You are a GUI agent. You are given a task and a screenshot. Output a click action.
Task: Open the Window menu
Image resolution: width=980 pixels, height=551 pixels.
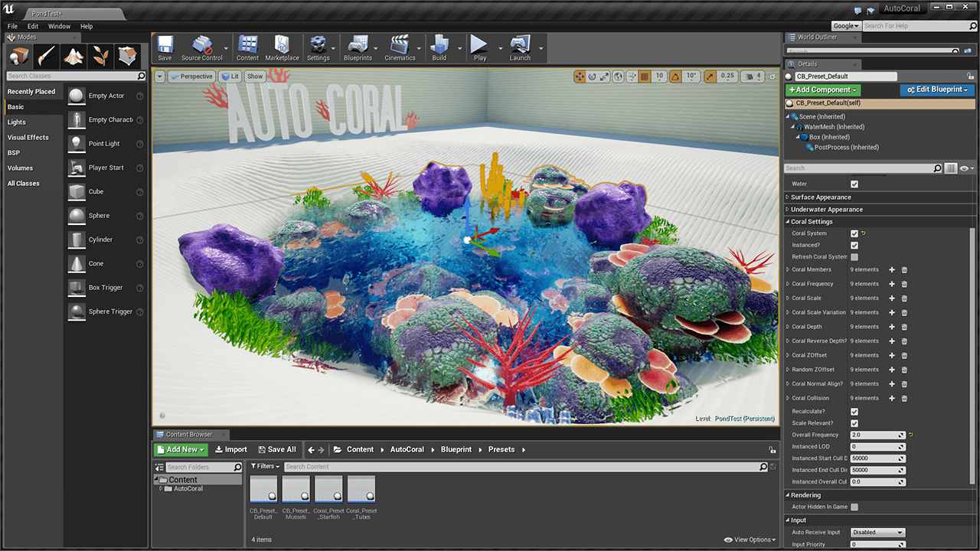(59, 26)
